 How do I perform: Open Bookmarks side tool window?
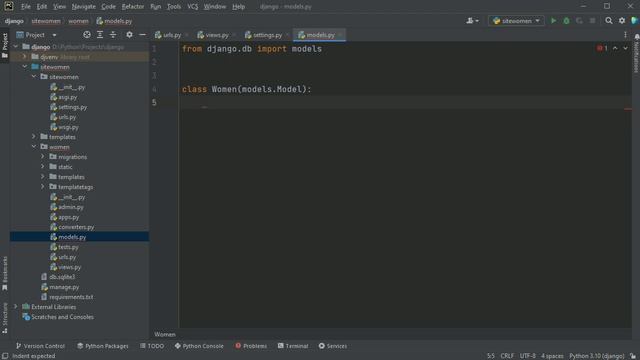click(5, 273)
